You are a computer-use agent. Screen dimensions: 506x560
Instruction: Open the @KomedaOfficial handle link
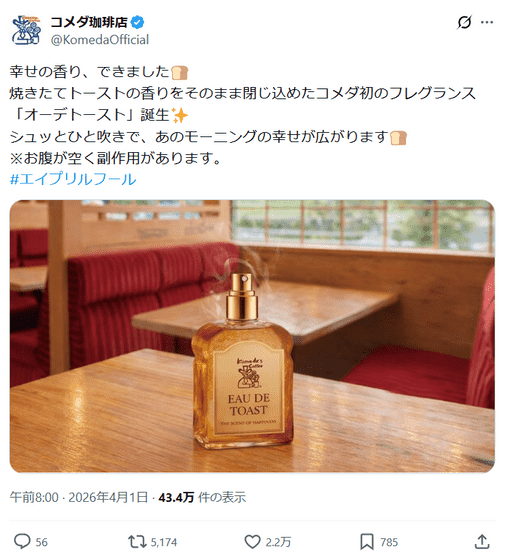[100, 40]
